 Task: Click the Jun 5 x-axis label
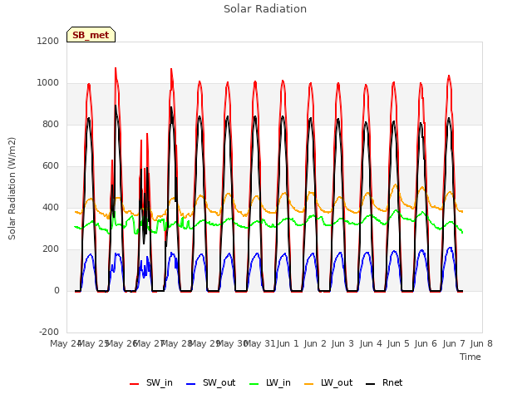click(398, 343)
